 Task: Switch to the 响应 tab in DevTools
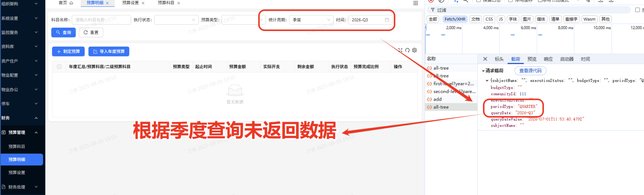pos(548,59)
